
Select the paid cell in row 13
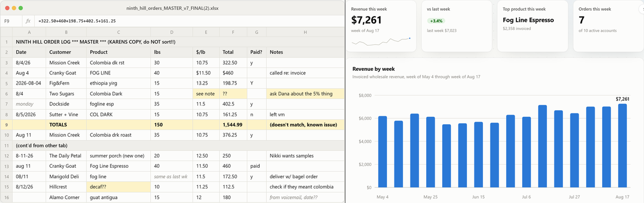pyautogui.click(x=257, y=166)
